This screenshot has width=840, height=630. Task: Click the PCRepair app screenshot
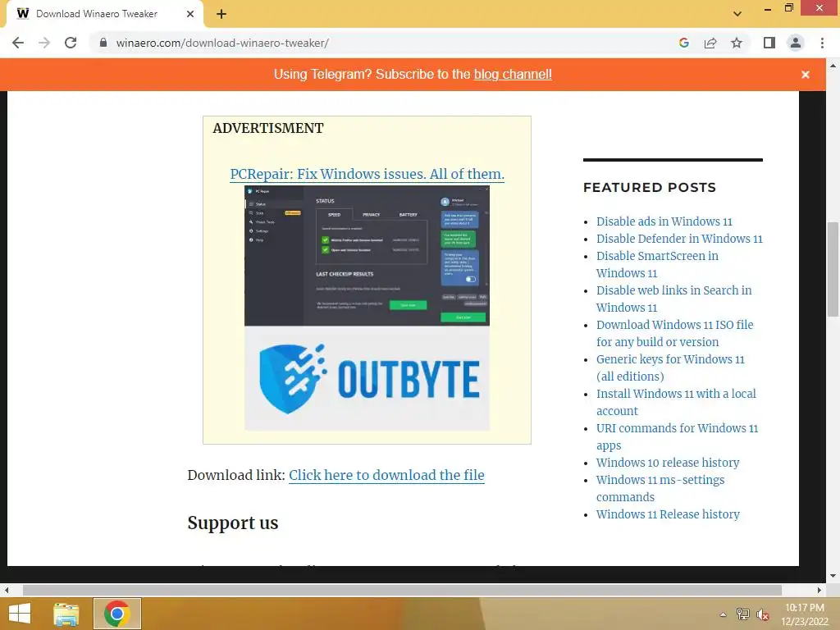point(367,256)
